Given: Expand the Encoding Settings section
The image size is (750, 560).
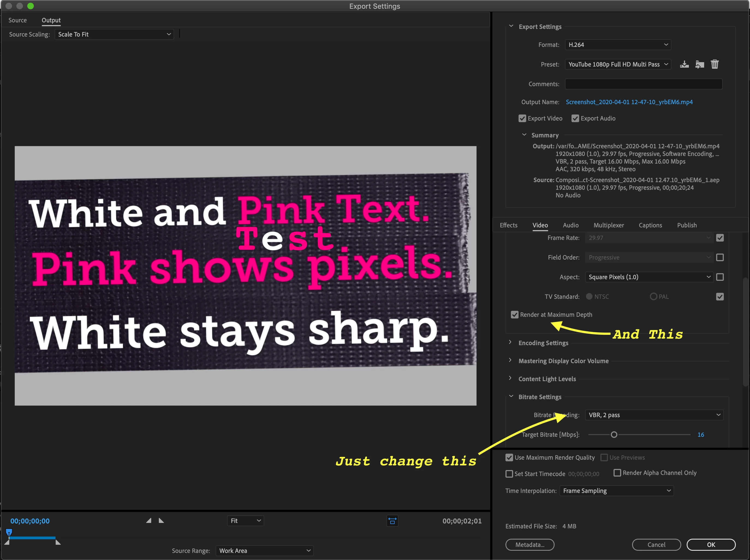Looking at the screenshot, I should click(x=510, y=342).
